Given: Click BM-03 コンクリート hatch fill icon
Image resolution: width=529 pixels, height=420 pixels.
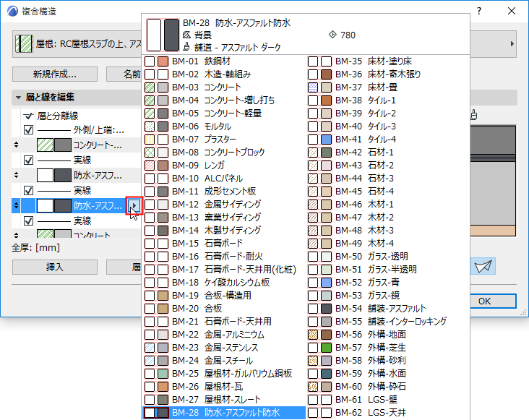Looking at the screenshot, I should pyautogui.click(x=150, y=87).
